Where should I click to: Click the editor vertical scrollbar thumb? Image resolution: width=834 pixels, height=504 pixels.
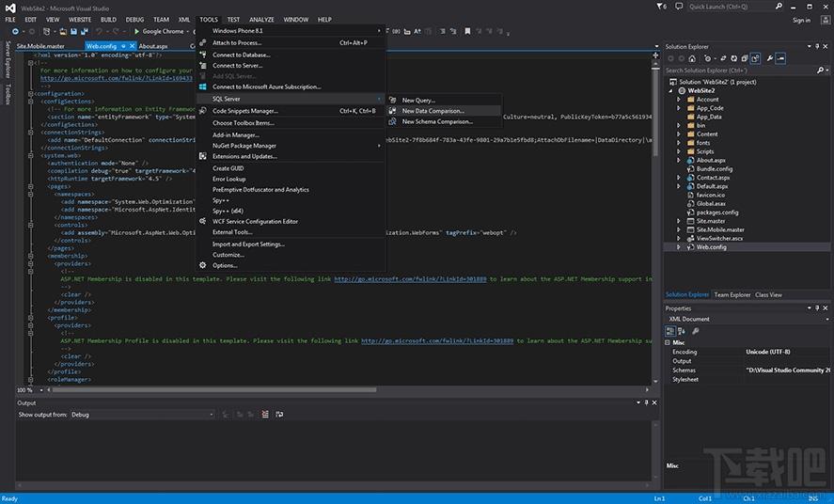pyautogui.click(x=655, y=112)
